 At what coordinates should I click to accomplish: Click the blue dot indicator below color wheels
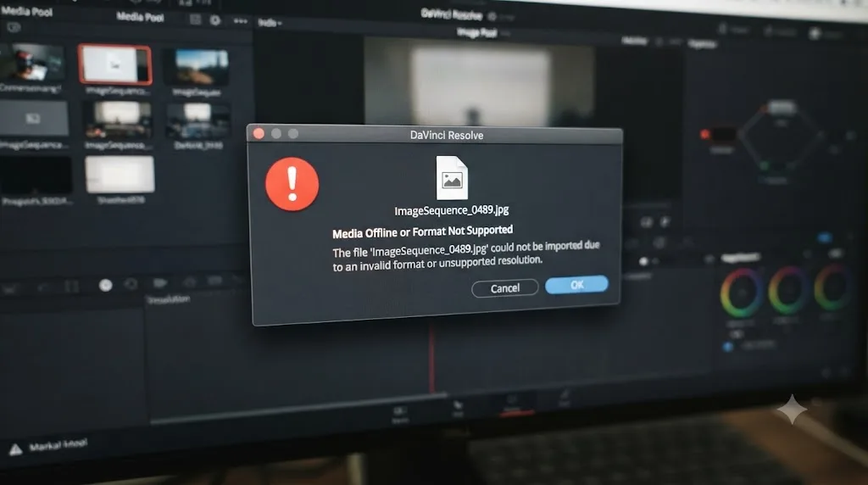pyautogui.click(x=727, y=347)
